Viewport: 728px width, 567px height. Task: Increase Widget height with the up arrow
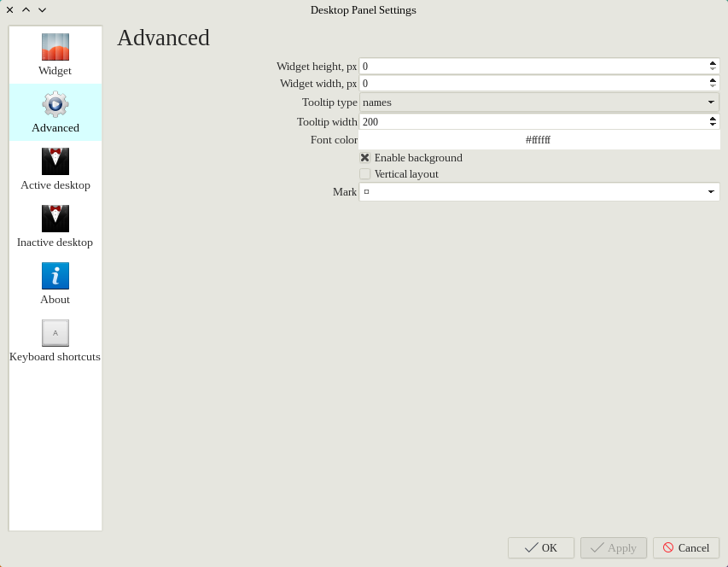coord(713,62)
